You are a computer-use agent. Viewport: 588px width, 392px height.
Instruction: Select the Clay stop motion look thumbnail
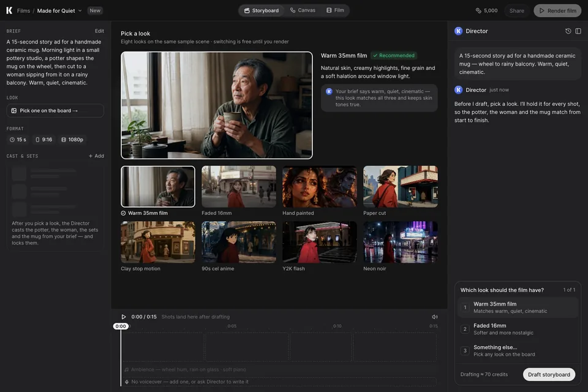pyautogui.click(x=158, y=242)
